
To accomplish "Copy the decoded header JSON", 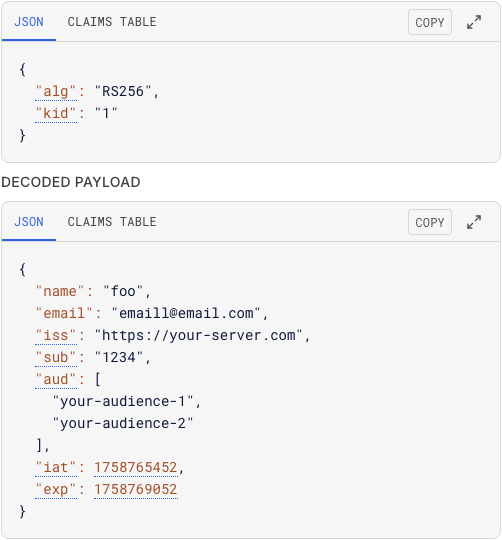I will [x=430, y=22].
